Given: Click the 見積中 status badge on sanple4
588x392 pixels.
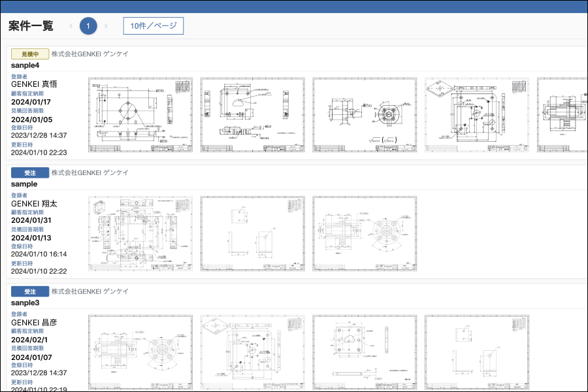Looking at the screenshot, I should 30,54.
